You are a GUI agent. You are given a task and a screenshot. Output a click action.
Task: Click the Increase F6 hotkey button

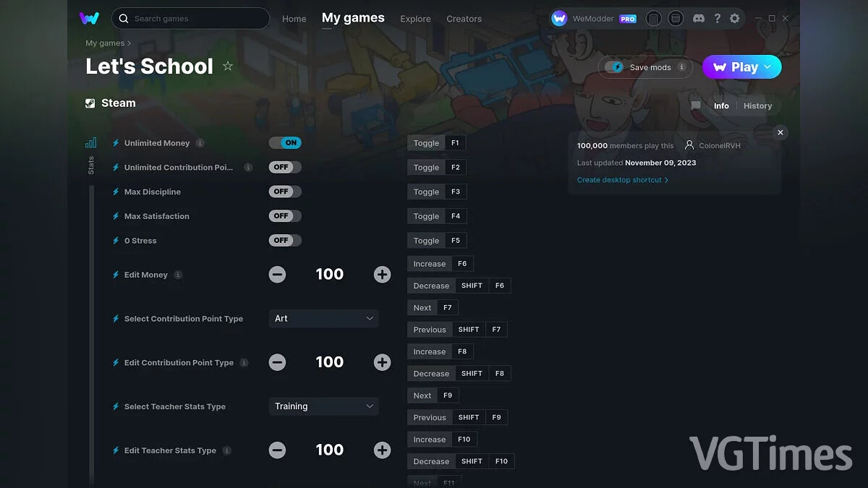440,264
